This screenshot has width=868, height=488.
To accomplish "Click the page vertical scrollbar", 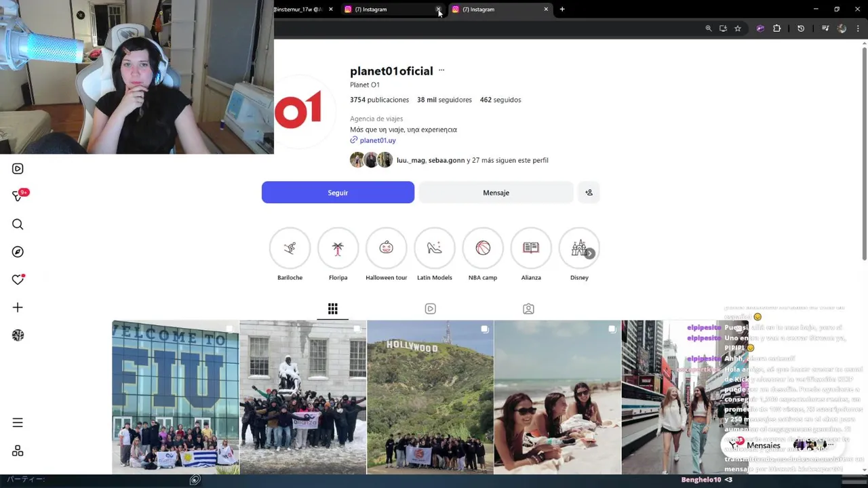I will pos(864,153).
